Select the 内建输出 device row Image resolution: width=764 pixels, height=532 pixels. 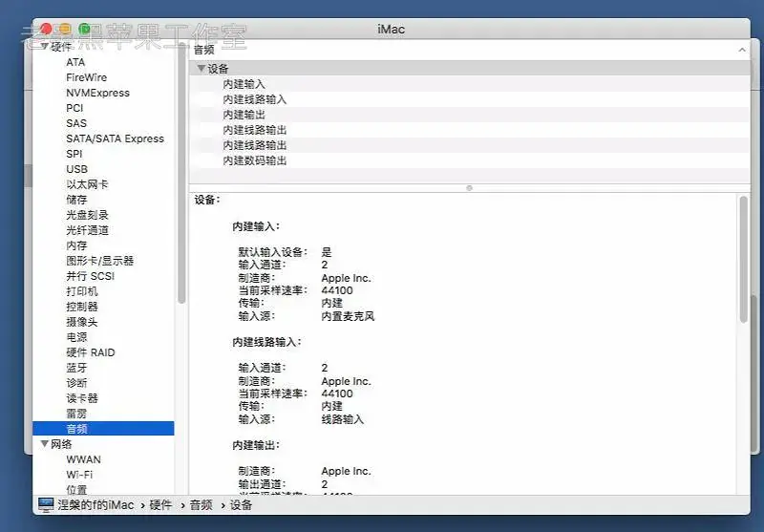point(469,115)
